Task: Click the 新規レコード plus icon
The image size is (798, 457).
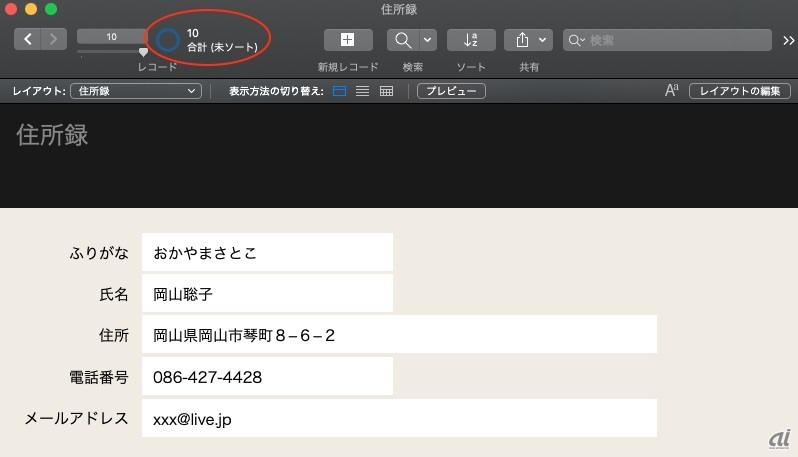Action: pos(347,40)
